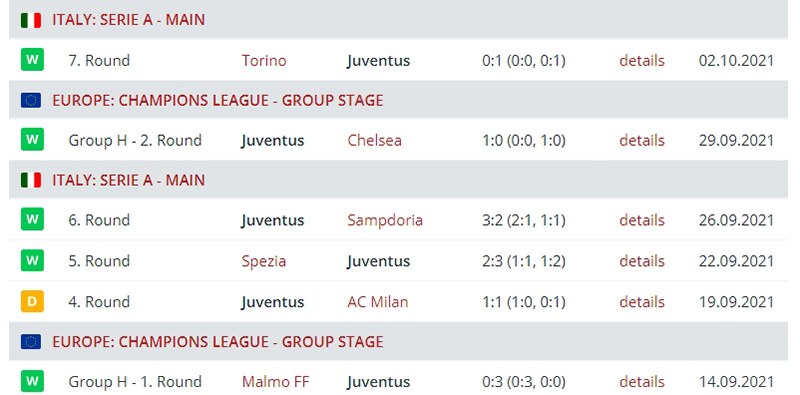
Task: Open the Sampdoria team link
Action: tap(385, 220)
